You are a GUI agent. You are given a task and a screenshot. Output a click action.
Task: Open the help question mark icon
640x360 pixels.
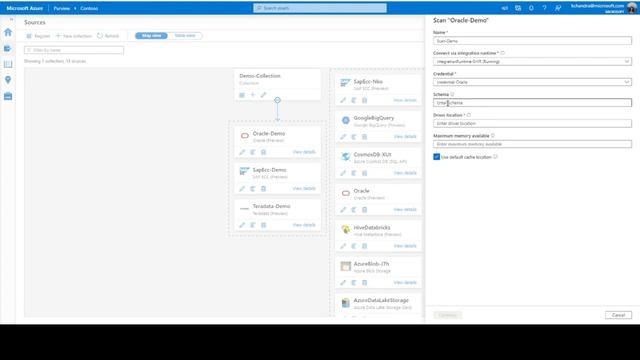(544, 8)
